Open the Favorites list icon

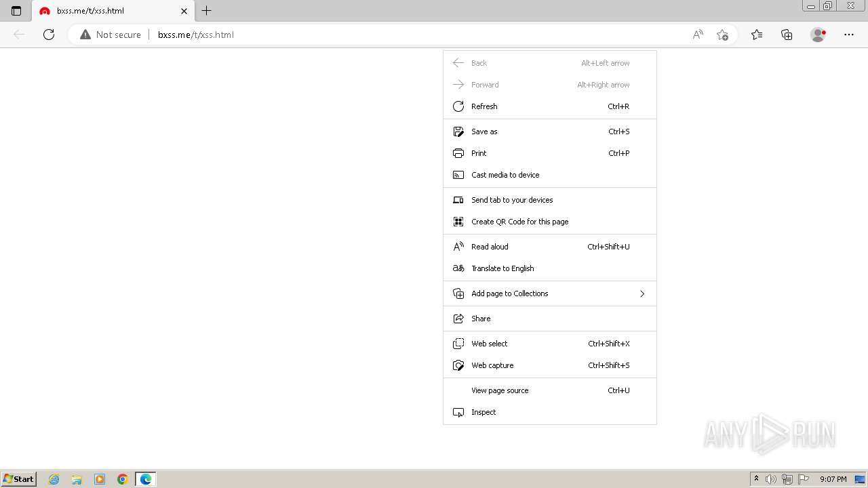click(x=757, y=35)
